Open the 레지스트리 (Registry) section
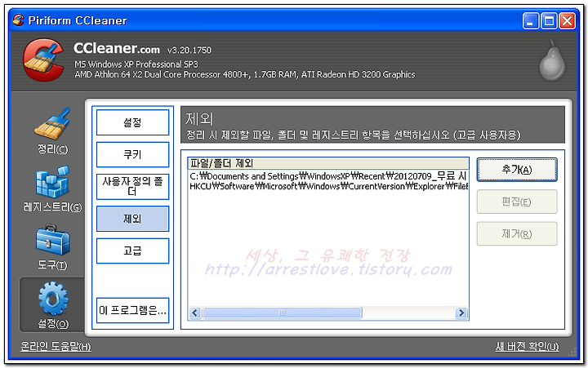Screen dimensions: 588x368 [x=52, y=188]
